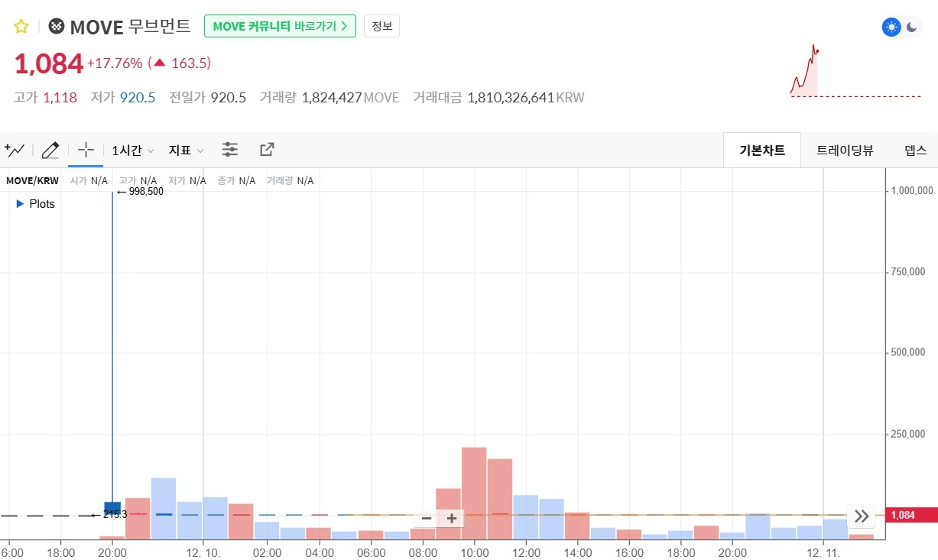This screenshot has height=560, width=938.
Task: Click the 1,084 current price tag on axis
Action: coord(911,516)
